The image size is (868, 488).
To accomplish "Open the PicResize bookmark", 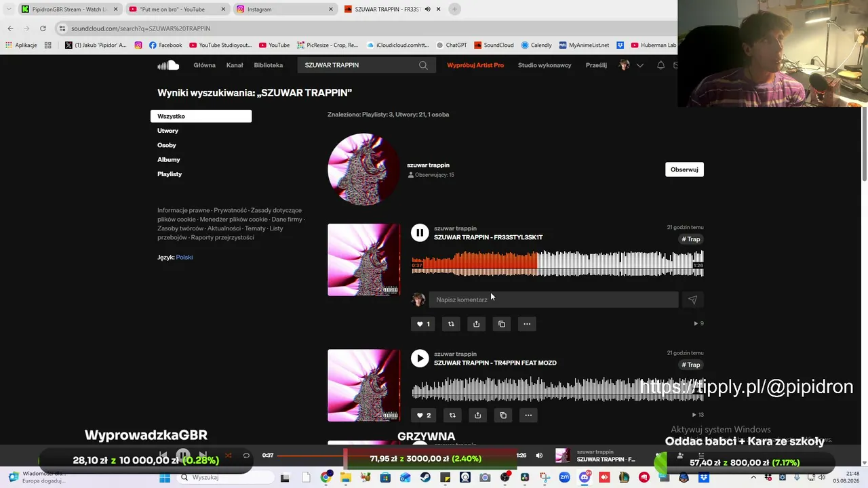I will point(328,45).
